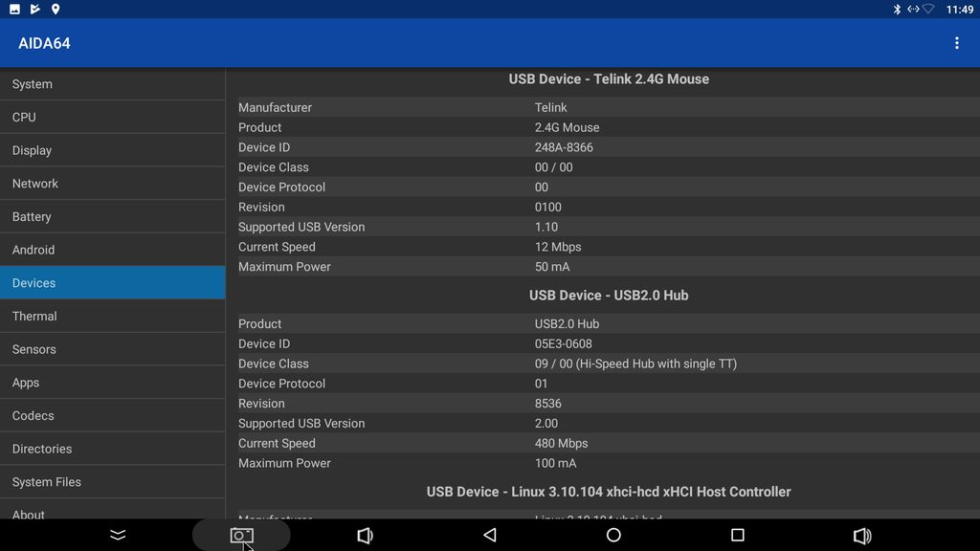Viewport: 980px width, 551px height.
Task: Open the three-dot overflow menu
Action: click(956, 43)
